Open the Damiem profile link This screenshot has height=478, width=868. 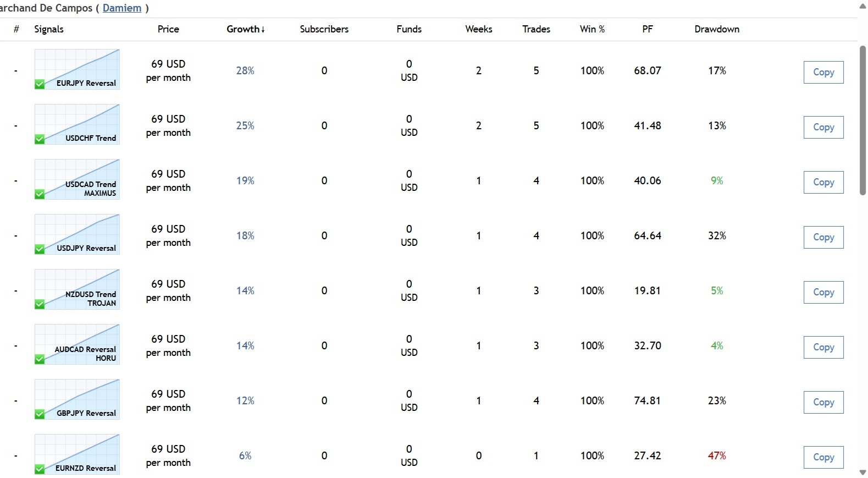tap(122, 8)
